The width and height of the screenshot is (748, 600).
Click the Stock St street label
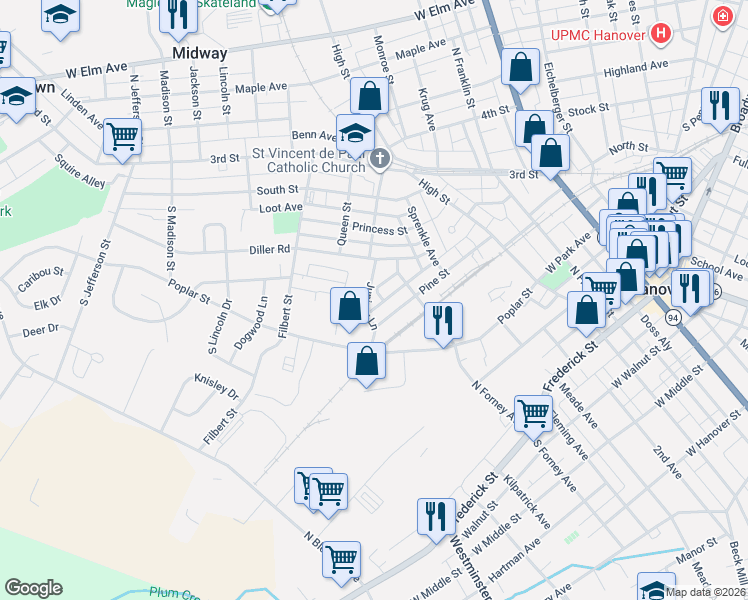pyautogui.click(x=588, y=110)
